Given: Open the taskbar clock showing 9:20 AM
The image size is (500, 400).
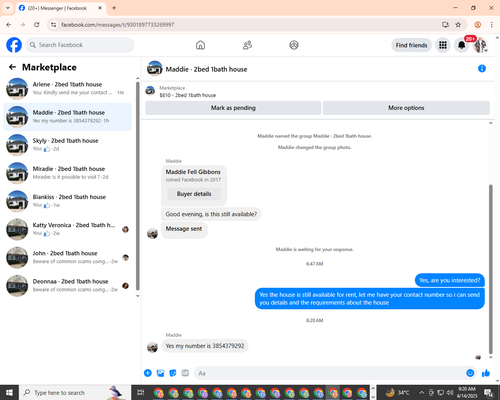Looking at the screenshot, I should 467,393.
